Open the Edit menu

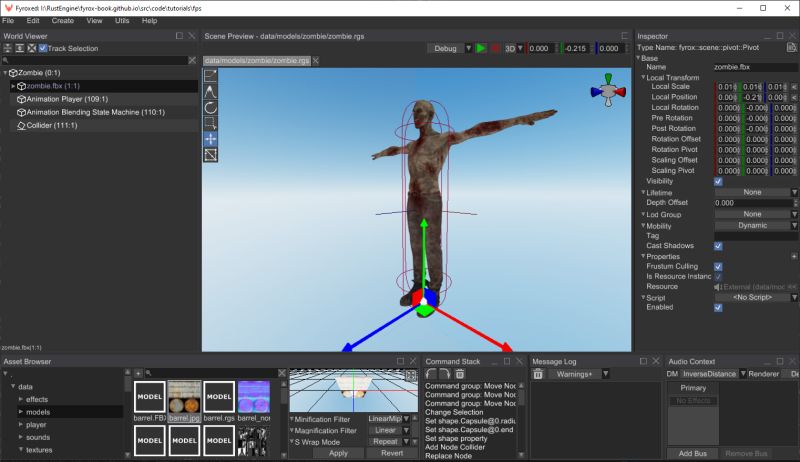click(33, 20)
